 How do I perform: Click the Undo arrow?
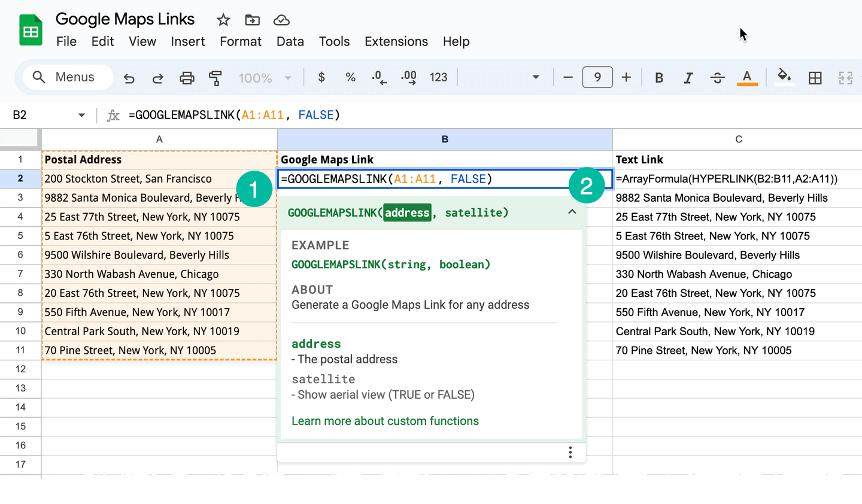pyautogui.click(x=129, y=78)
